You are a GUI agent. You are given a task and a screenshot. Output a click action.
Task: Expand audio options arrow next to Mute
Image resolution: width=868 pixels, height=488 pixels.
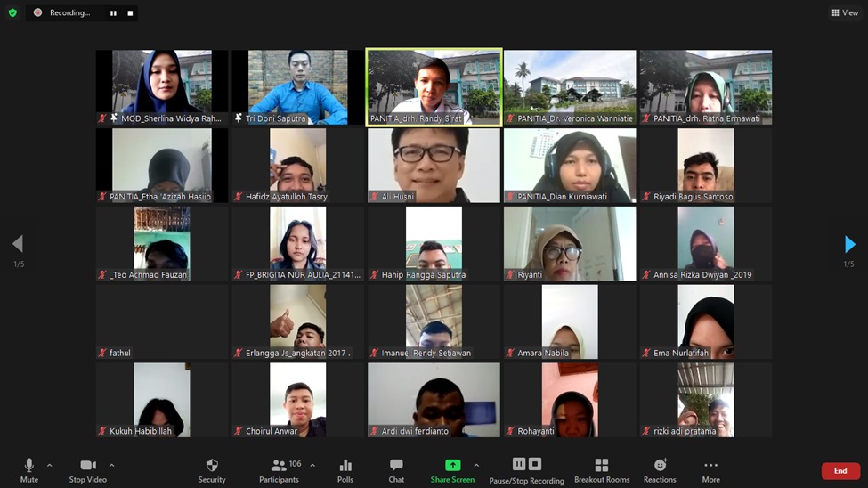pos(49,465)
